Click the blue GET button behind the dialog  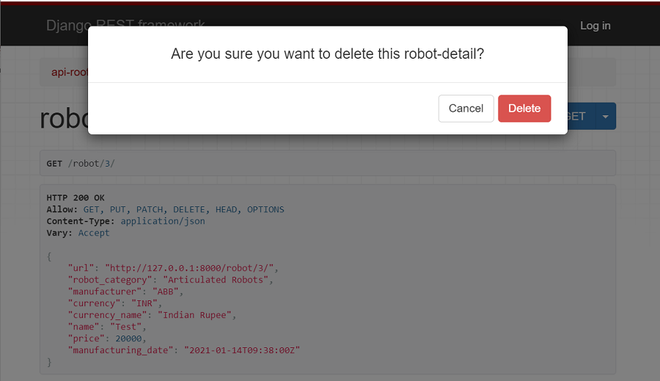[581, 116]
